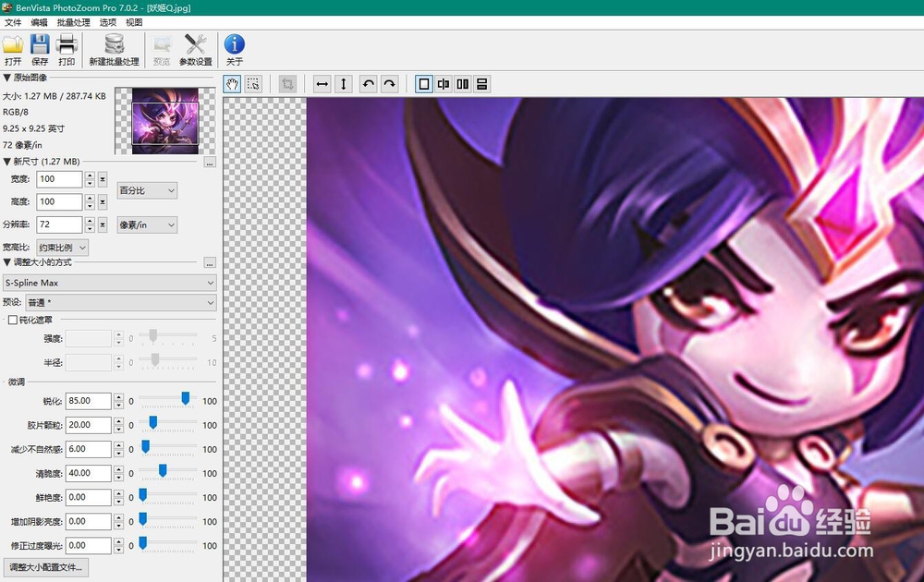
Task: Click the 分辨率 spinner arrows
Action: point(90,224)
